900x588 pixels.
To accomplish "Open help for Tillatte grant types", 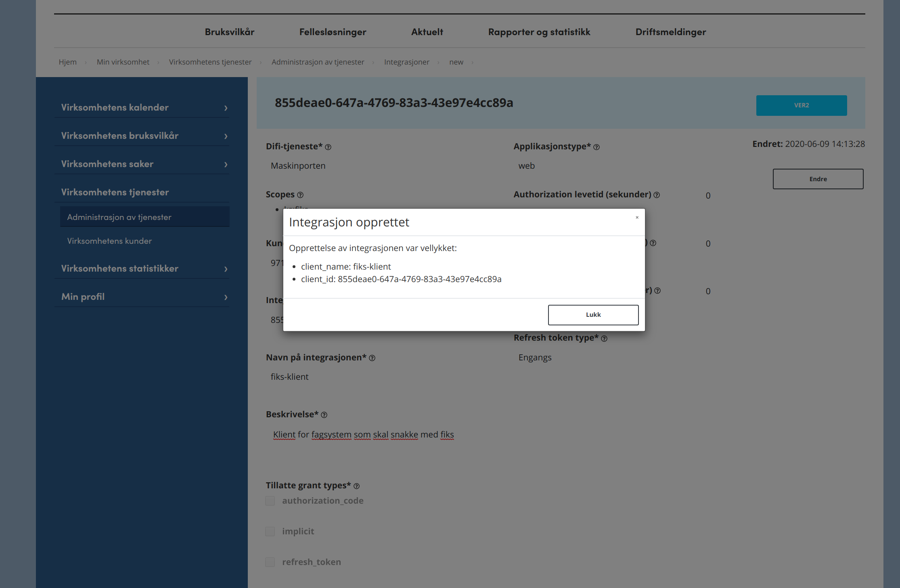I will click(356, 486).
